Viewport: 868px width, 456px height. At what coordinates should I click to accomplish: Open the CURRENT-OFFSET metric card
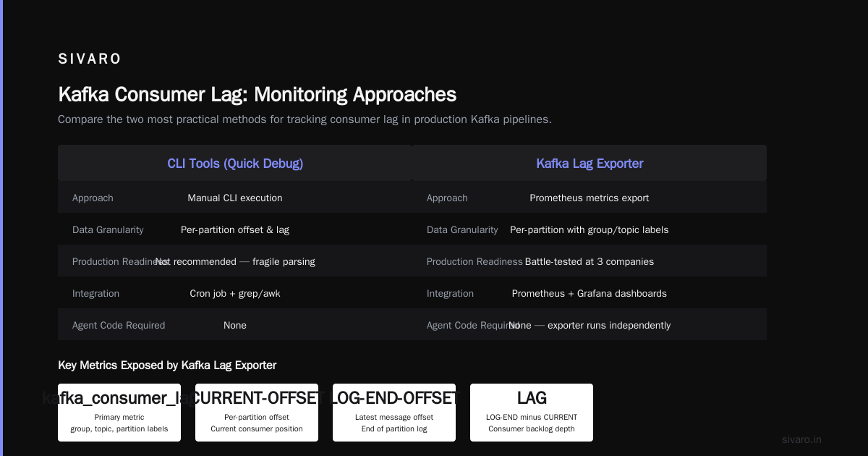(x=257, y=413)
